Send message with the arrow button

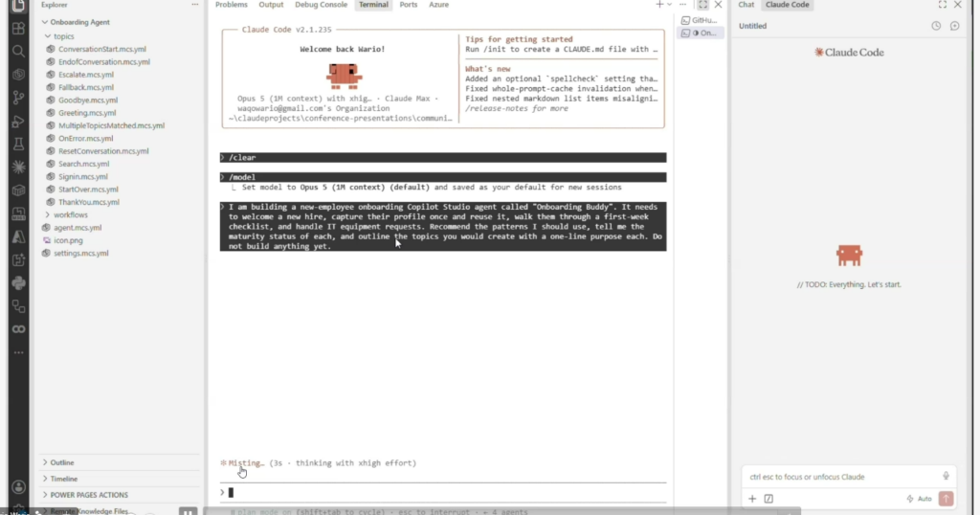946,499
